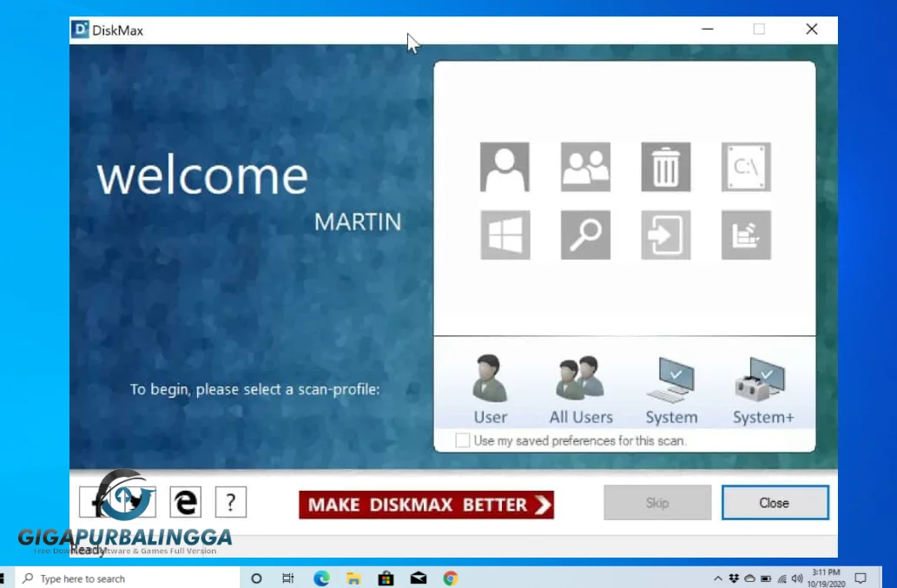This screenshot has height=588, width=897.
Task: Close DiskMax with the title bar X
Action: [811, 30]
